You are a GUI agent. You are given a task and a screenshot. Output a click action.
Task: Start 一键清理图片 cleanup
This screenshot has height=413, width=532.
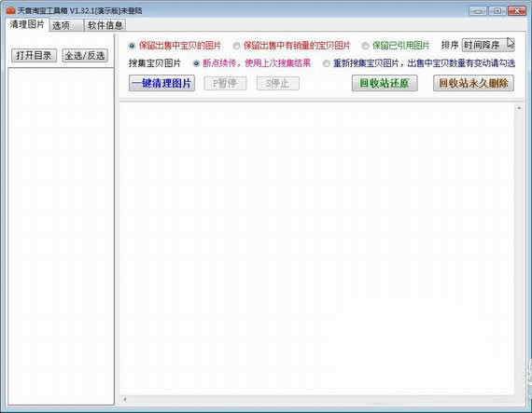[161, 83]
